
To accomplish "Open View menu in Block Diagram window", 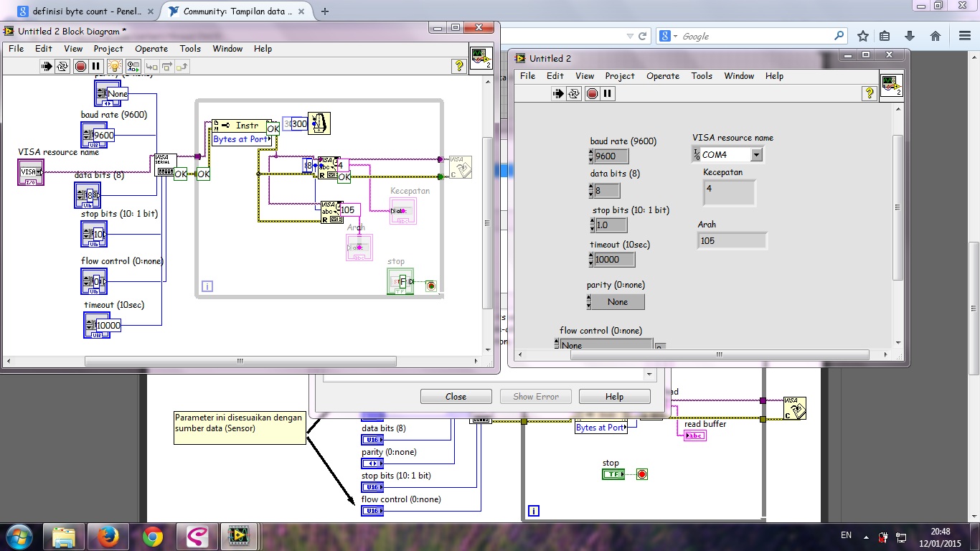I will [73, 49].
